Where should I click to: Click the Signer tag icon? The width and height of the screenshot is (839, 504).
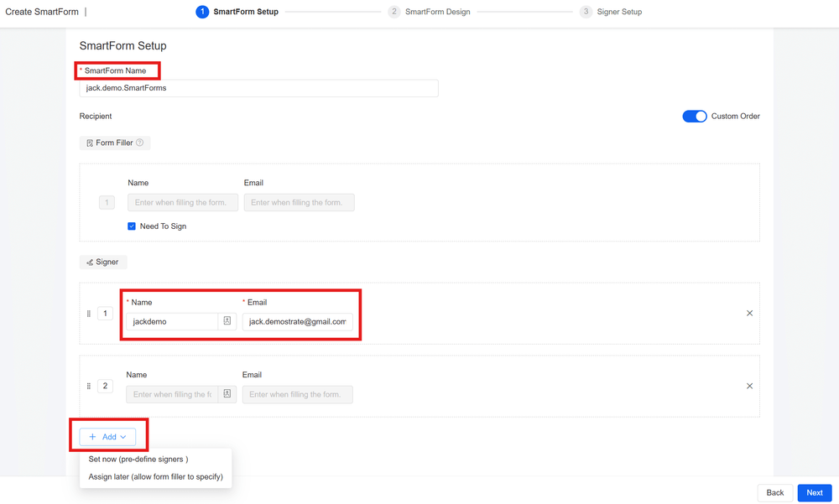(x=90, y=262)
